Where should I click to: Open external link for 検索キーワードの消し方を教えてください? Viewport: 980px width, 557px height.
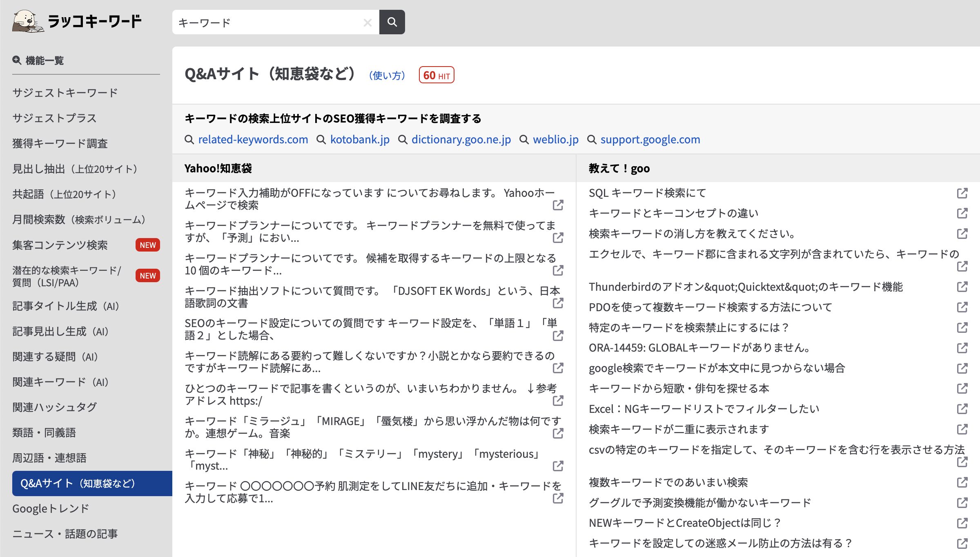[x=962, y=234]
